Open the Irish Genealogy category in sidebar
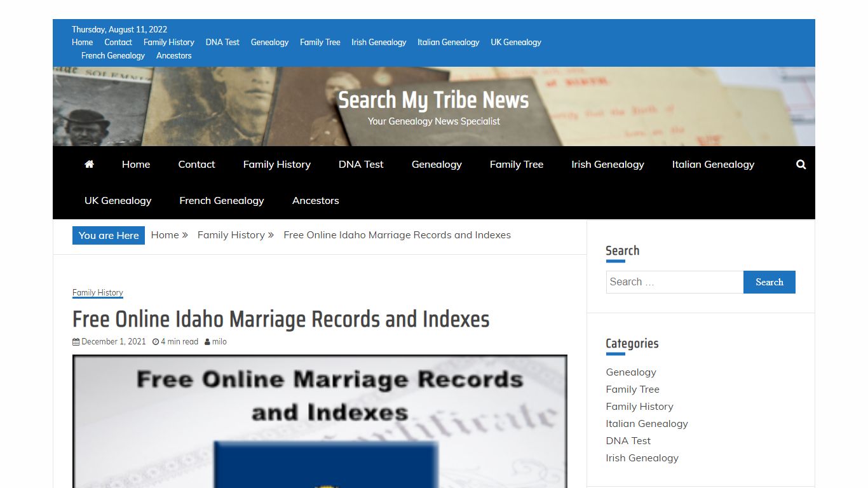868x488 pixels. 642,457
